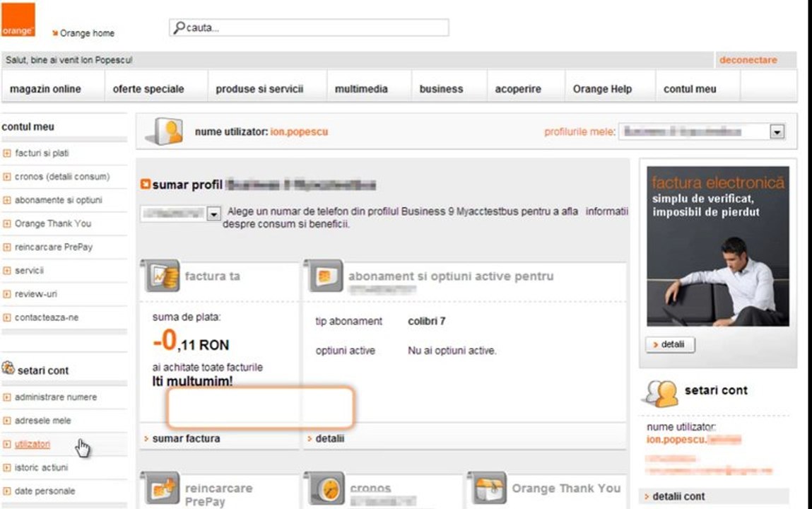Viewport: 812px width, 509px height.
Task: Open the multimedia menu
Action: [361, 89]
